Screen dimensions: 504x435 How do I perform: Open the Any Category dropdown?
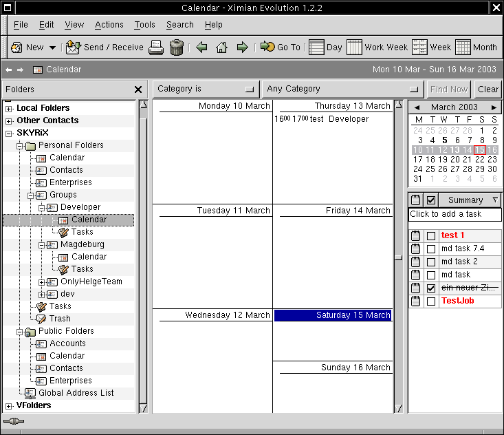pyautogui.click(x=343, y=89)
